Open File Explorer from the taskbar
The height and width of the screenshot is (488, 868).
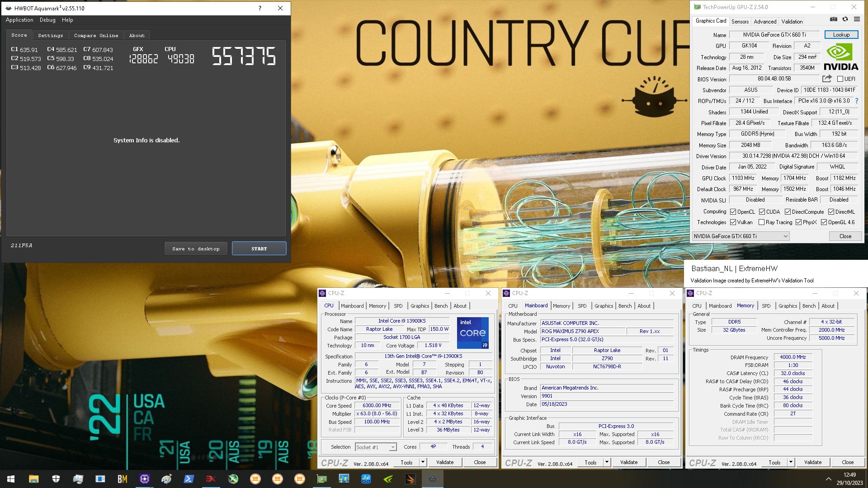pyautogui.click(x=33, y=479)
